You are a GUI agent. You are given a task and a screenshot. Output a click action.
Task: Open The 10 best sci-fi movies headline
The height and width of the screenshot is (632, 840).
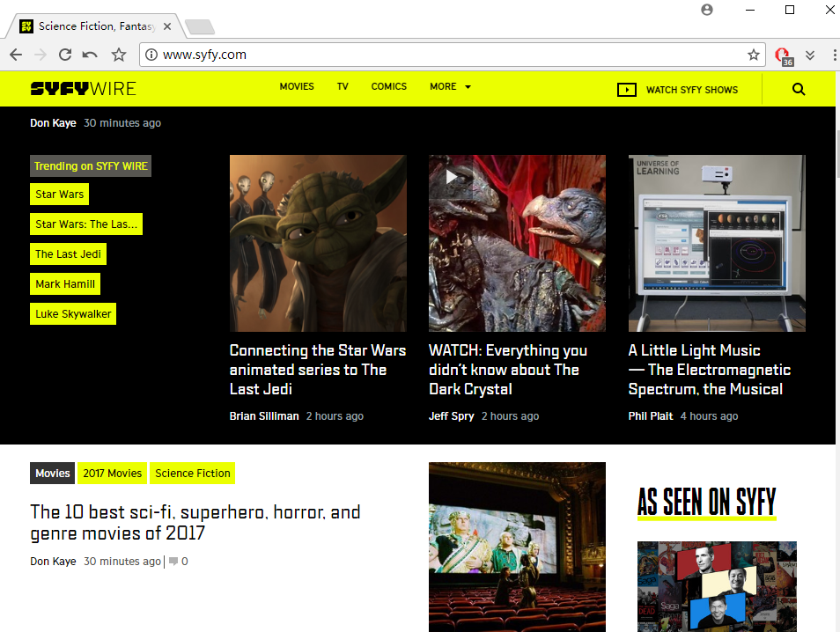click(195, 523)
